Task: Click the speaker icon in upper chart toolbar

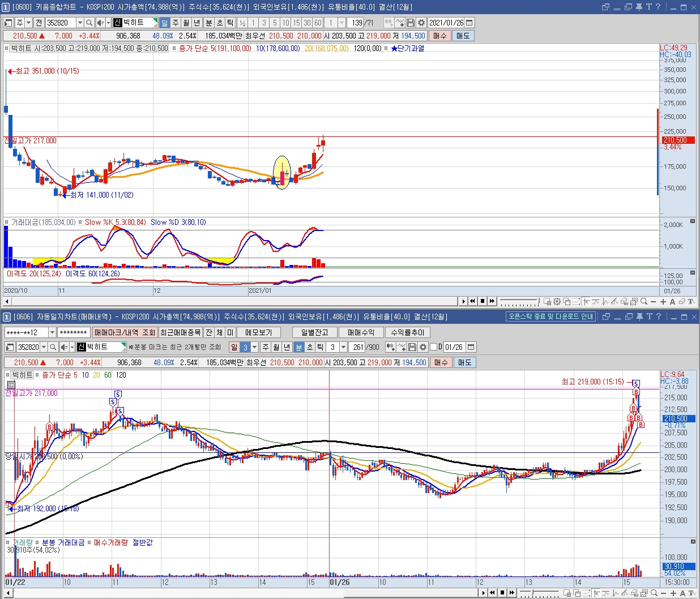Action: [100, 23]
